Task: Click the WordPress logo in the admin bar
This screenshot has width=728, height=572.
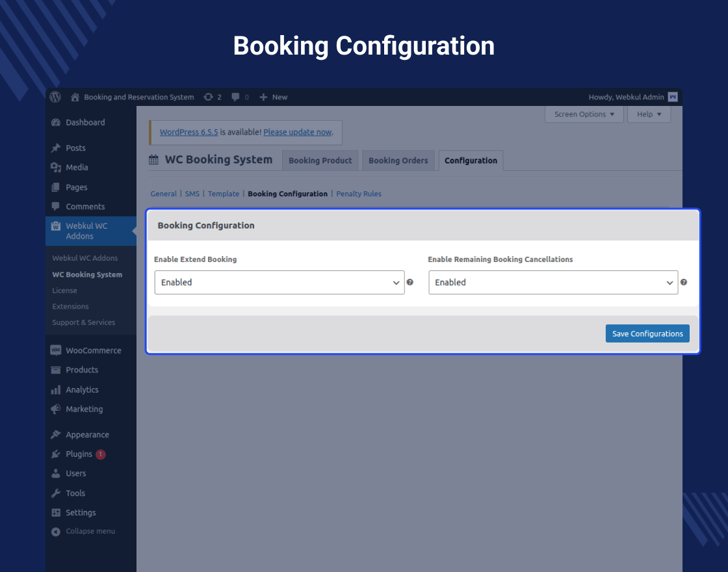Action: (x=55, y=96)
